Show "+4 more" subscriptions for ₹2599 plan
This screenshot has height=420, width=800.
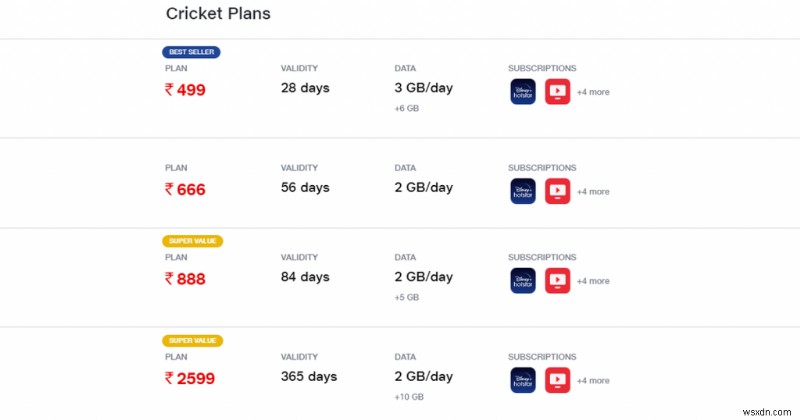593,380
